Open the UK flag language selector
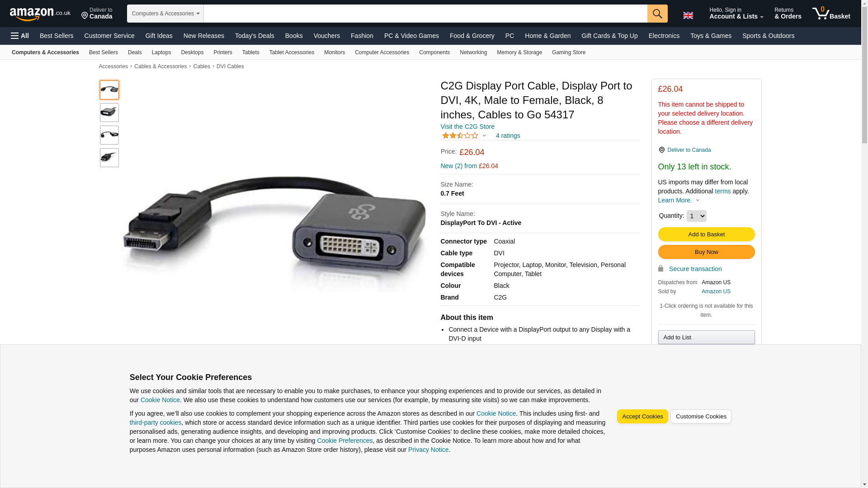The width and height of the screenshot is (868, 488). pyautogui.click(x=688, y=15)
